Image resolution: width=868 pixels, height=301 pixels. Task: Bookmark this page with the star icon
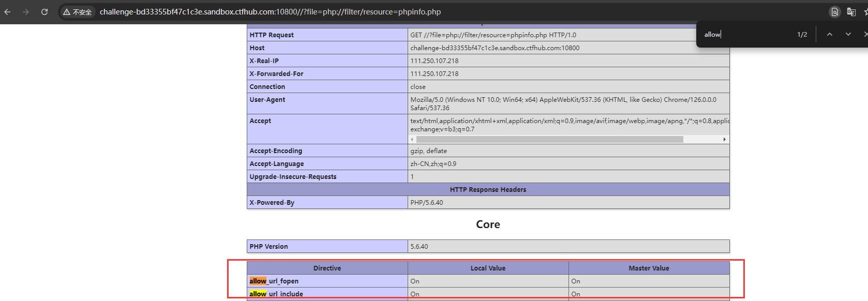point(865,12)
